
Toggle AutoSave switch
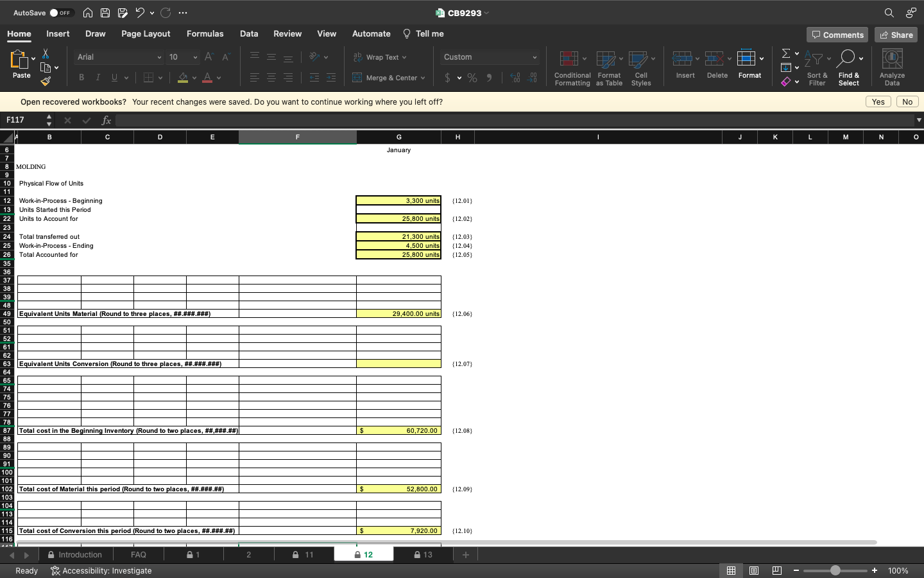coord(62,13)
